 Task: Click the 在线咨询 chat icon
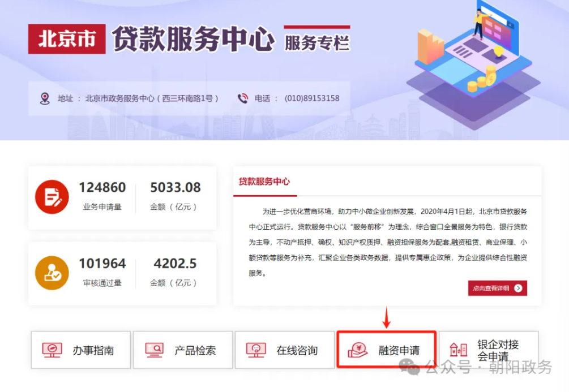258,350
